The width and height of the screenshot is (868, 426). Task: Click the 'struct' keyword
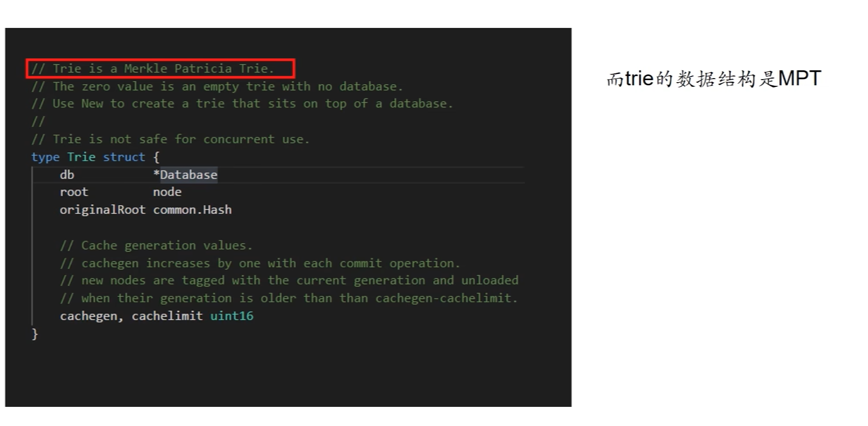(x=124, y=157)
